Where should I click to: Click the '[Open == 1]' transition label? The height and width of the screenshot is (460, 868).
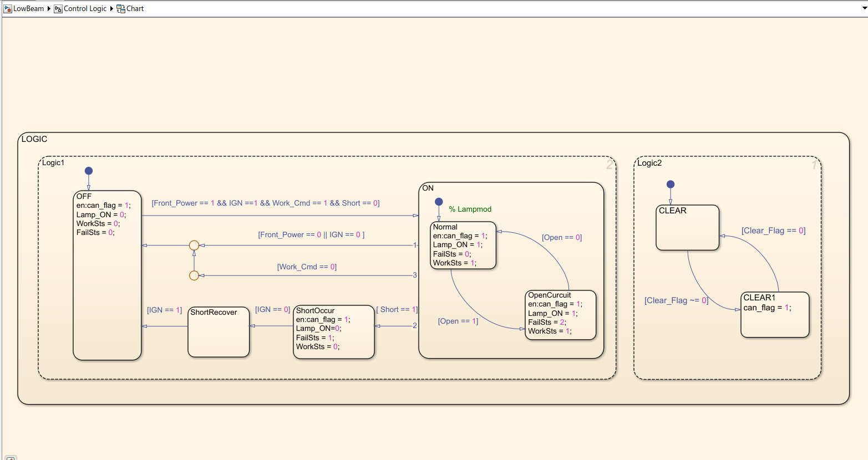click(458, 321)
